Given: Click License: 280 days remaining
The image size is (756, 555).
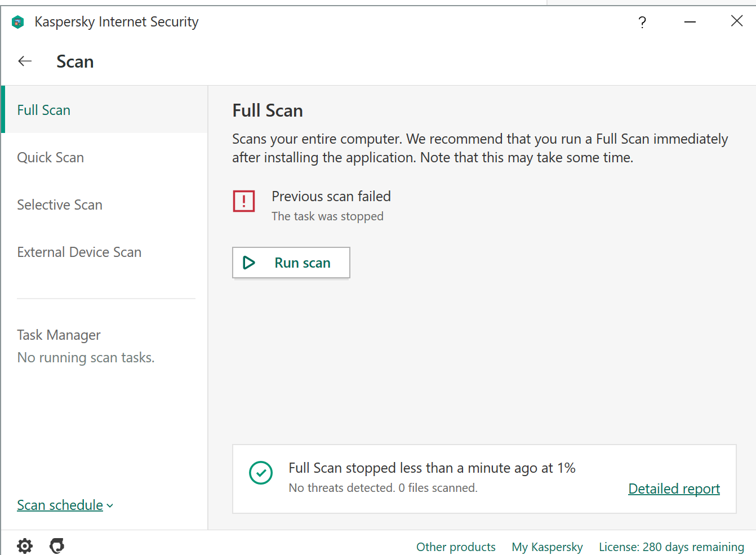Looking at the screenshot, I should click(x=671, y=547).
